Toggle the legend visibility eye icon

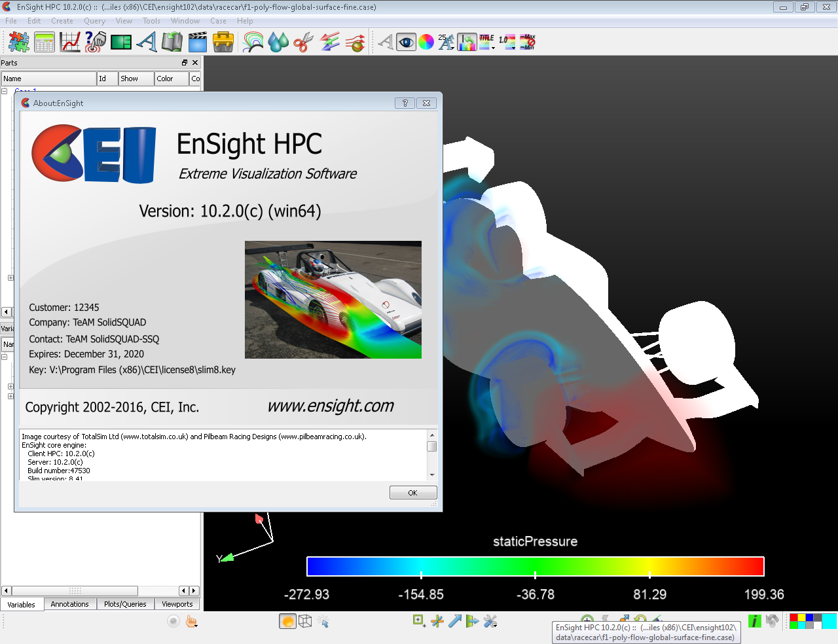(x=407, y=42)
